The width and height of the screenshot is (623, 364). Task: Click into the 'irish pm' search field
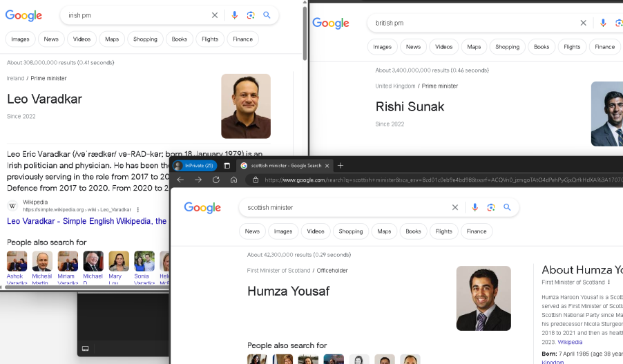[x=135, y=15]
